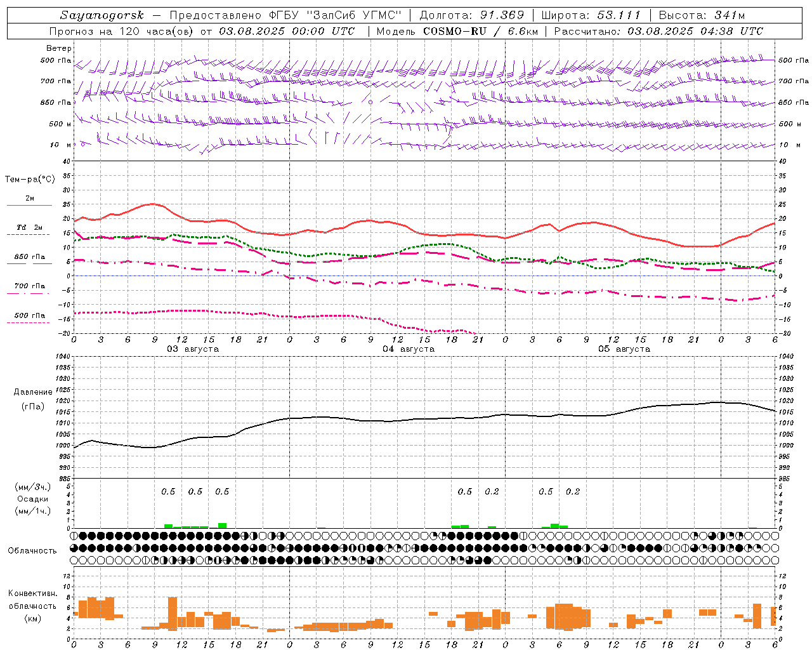Screen dimensions: 812x650
Task: Click the '850 гПа' temperature legend label
Action: 30,257
